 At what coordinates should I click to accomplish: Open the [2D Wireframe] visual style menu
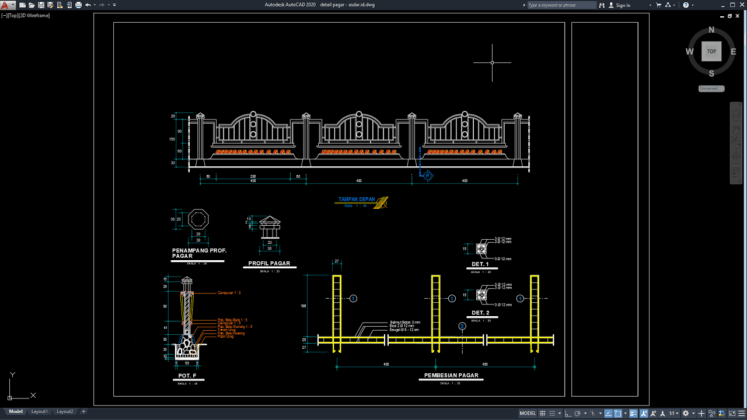point(33,15)
